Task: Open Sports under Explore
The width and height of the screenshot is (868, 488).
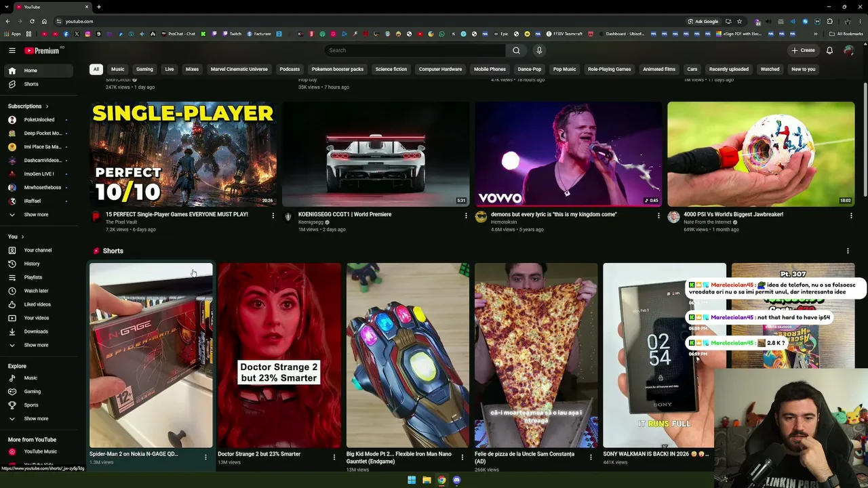Action: point(39,405)
